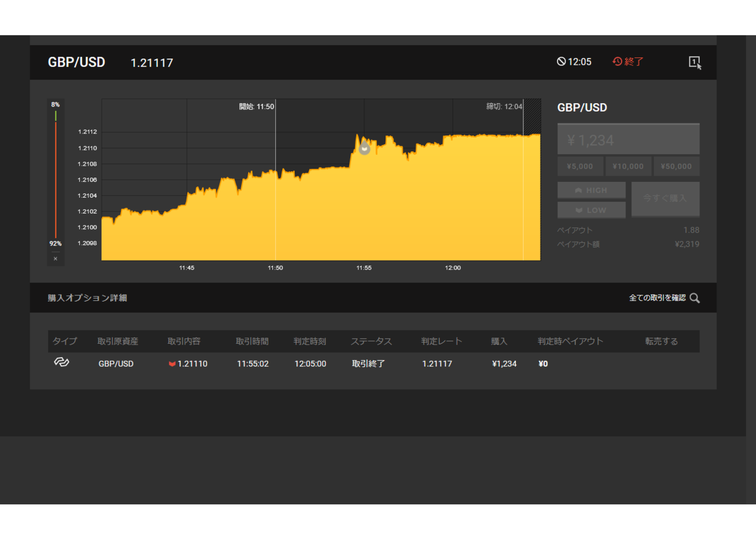This screenshot has width=756, height=539.
Task: Choose the ¥10,000 preset amount
Action: click(628, 166)
